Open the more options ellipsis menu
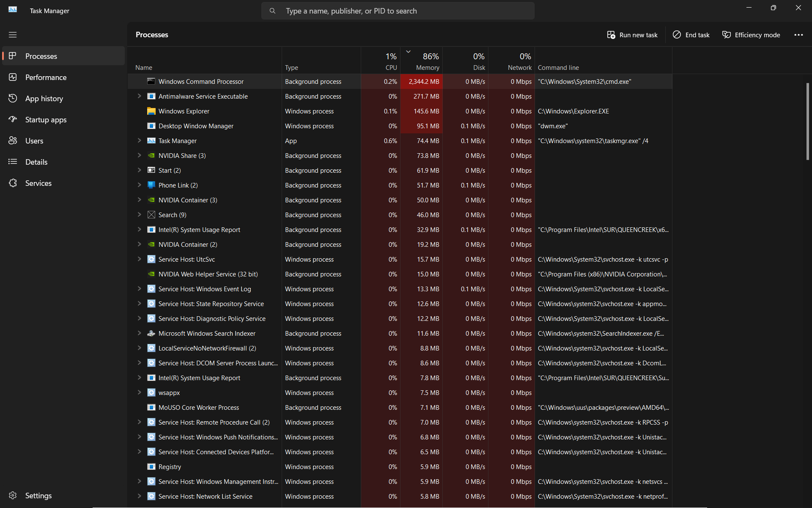 (x=798, y=35)
